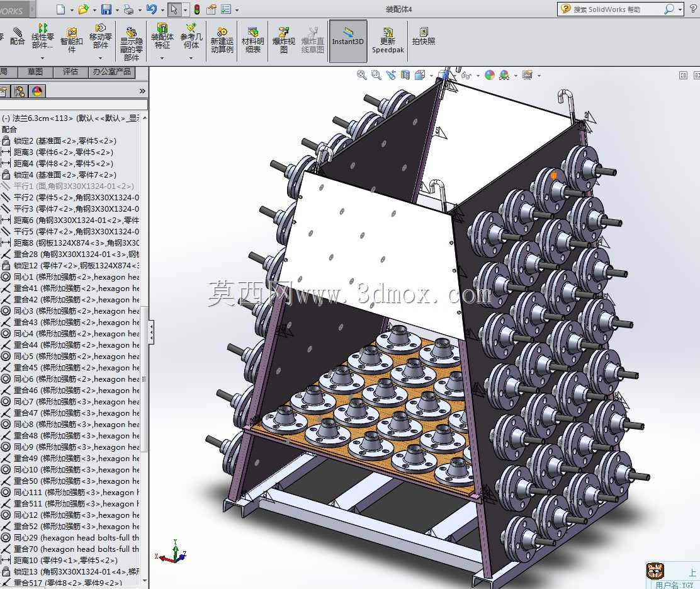Open 装配体特征 Assembly Features
Screen dimensions: 700x589
[162, 36]
